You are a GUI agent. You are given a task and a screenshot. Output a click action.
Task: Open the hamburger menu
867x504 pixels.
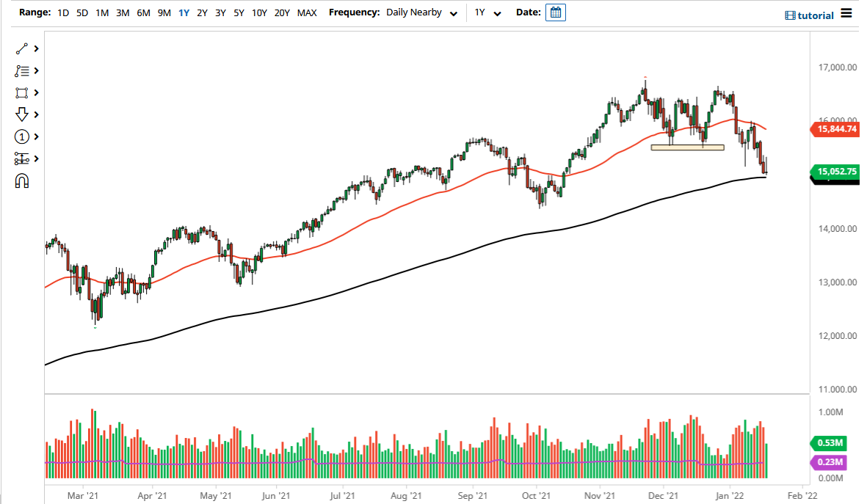click(x=848, y=14)
